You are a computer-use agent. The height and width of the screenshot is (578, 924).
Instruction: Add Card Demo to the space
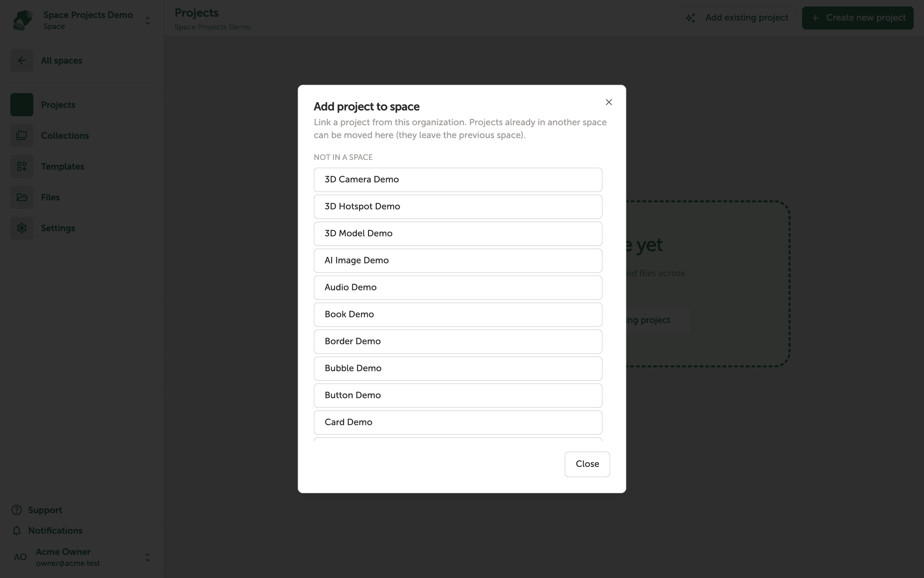(458, 422)
